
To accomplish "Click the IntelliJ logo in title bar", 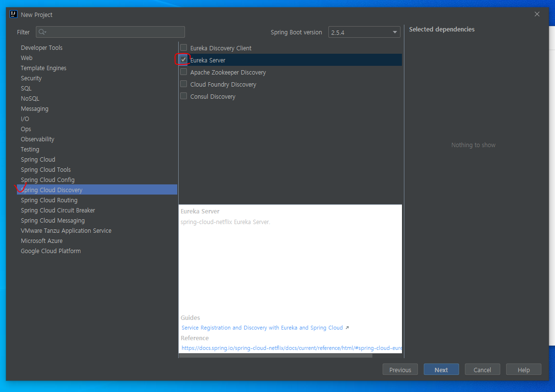I will pyautogui.click(x=14, y=14).
